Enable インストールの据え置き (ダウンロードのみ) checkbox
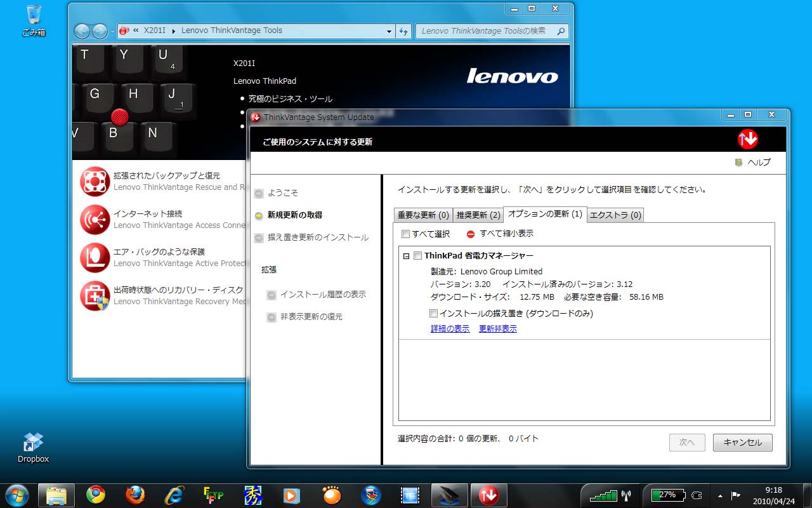 433,313
